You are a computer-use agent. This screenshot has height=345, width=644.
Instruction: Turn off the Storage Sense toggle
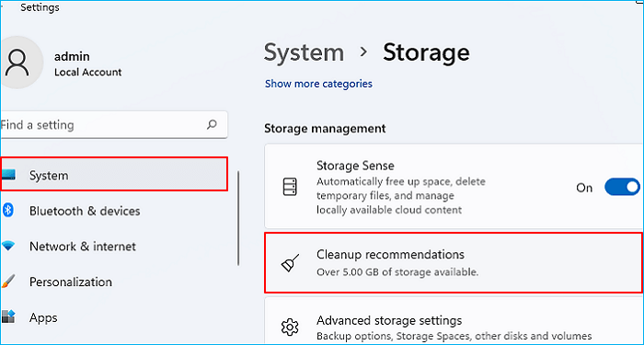622,188
